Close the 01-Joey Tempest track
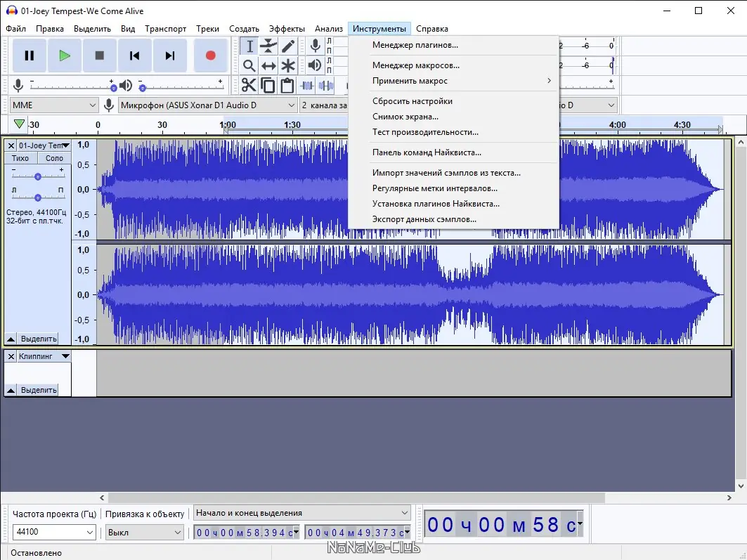Image resolution: width=747 pixels, height=560 pixels. (x=11, y=145)
